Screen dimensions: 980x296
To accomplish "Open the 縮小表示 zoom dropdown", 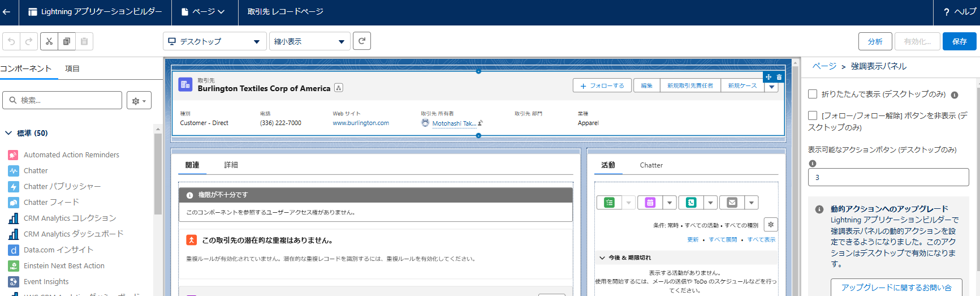I will (x=310, y=41).
